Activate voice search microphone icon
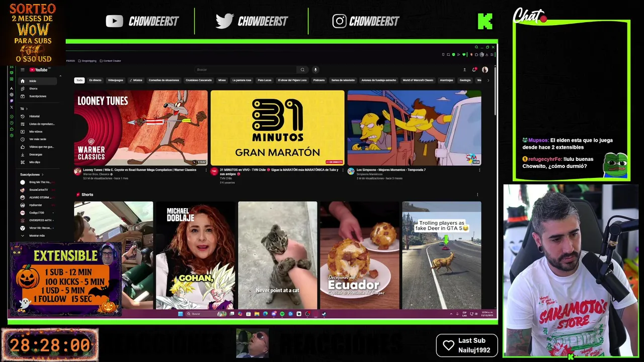The height and width of the screenshot is (362, 644). coord(315,70)
